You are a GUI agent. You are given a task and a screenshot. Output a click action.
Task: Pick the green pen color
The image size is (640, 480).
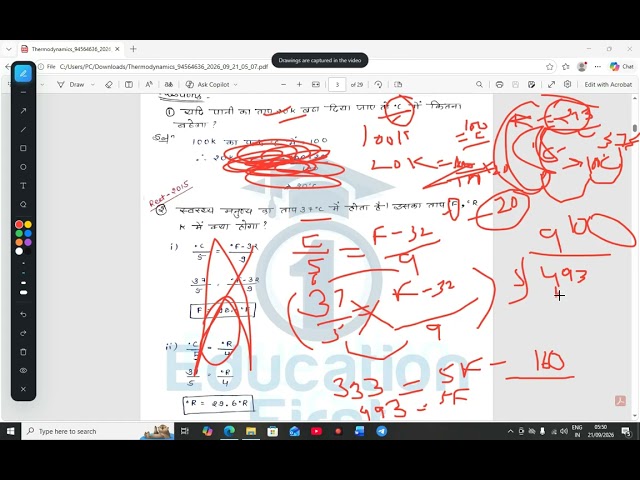19,233
